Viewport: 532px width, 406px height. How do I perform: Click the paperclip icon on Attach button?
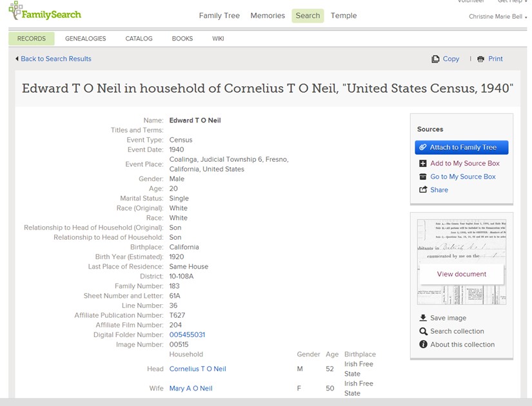423,147
